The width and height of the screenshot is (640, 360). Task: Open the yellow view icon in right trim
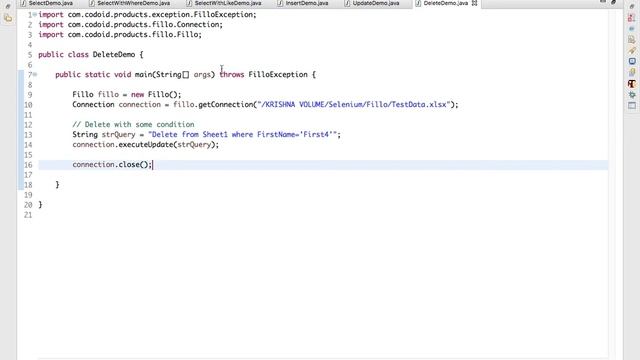click(632, 72)
